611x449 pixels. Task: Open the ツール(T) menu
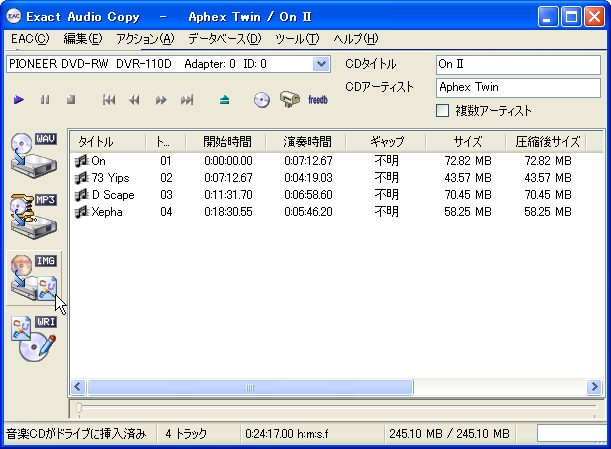click(297, 39)
